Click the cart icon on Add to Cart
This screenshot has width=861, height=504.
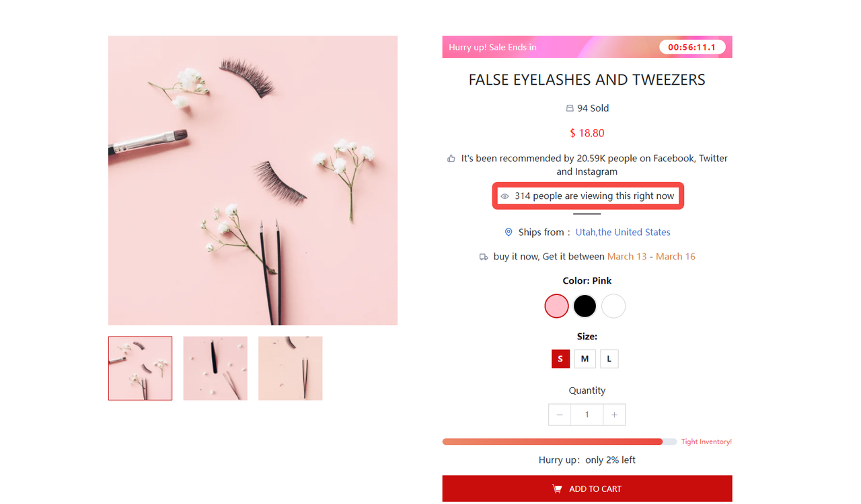click(x=557, y=489)
